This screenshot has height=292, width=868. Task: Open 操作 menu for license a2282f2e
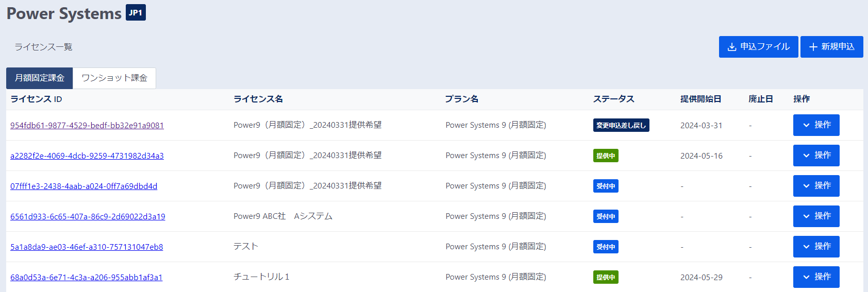coord(816,156)
